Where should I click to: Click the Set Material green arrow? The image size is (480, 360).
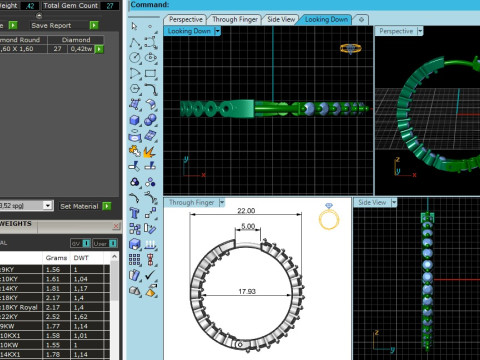pos(107,206)
